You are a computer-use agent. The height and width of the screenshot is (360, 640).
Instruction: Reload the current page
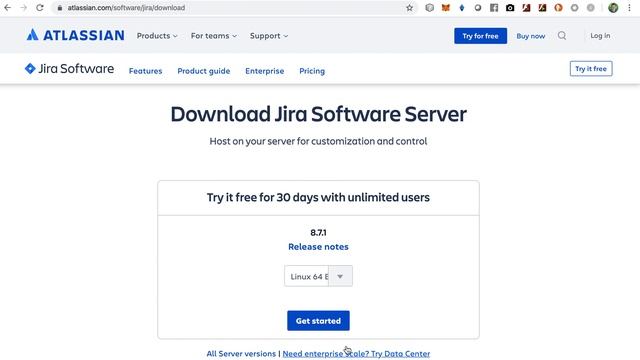[40, 8]
